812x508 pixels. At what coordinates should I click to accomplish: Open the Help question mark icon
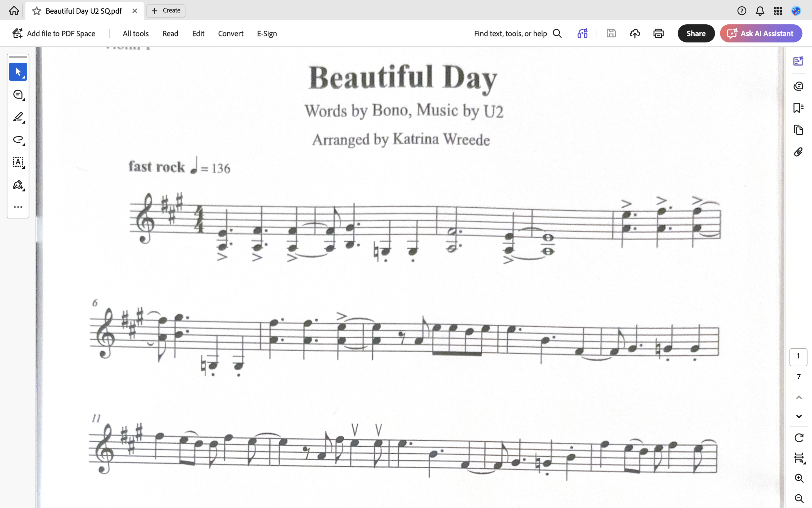click(742, 11)
